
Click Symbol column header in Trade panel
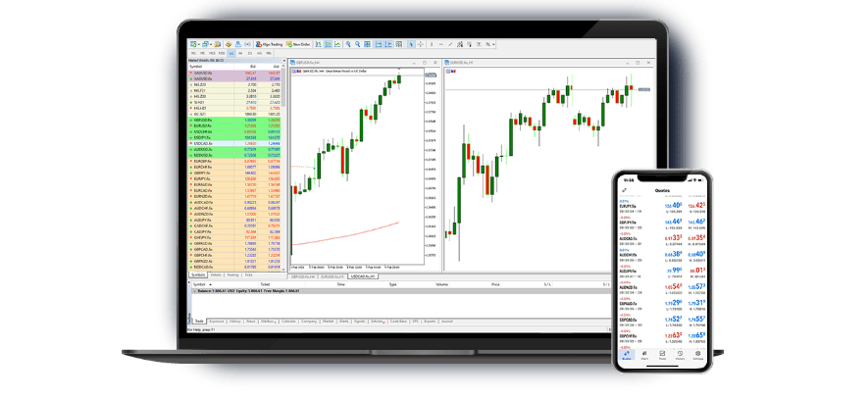coord(201,284)
